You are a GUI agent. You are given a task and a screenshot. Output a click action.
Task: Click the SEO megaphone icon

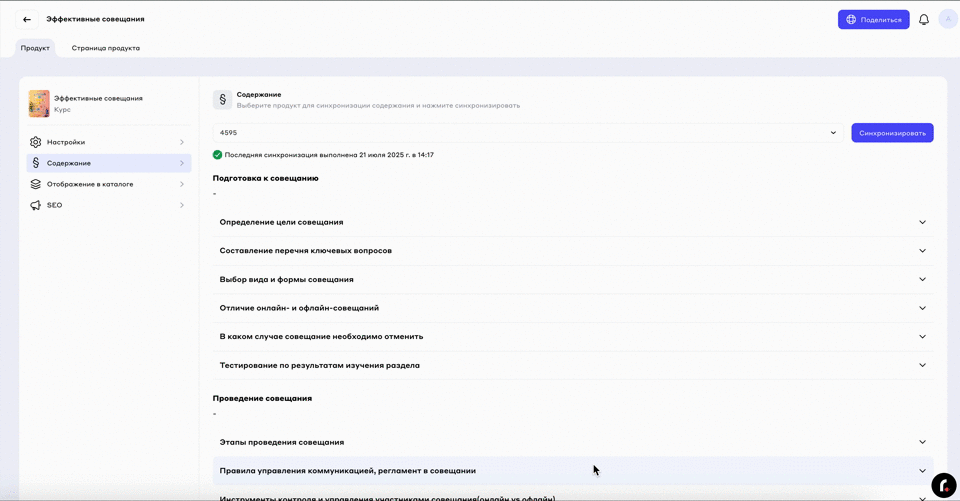click(x=36, y=205)
